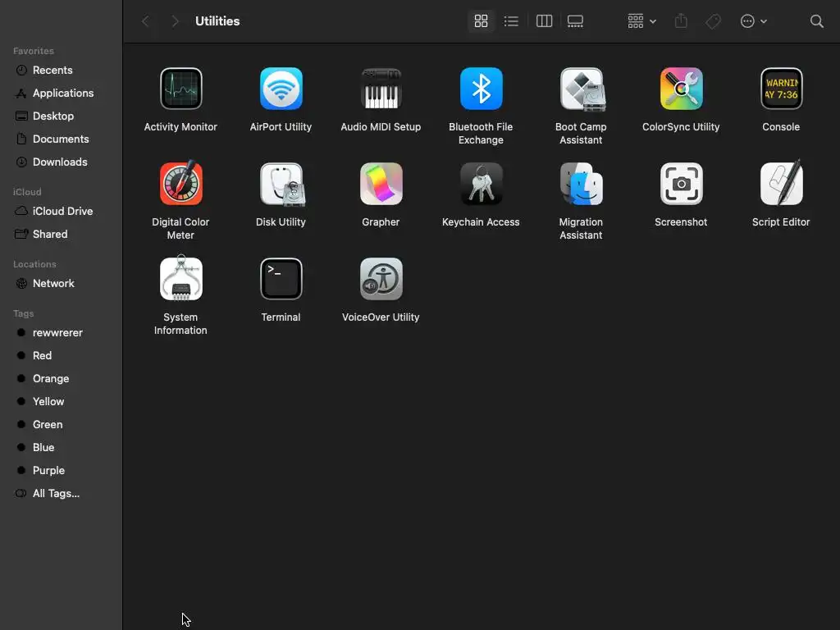This screenshot has width=840, height=630.
Task: Select the Terminal app icon
Action: click(x=281, y=279)
